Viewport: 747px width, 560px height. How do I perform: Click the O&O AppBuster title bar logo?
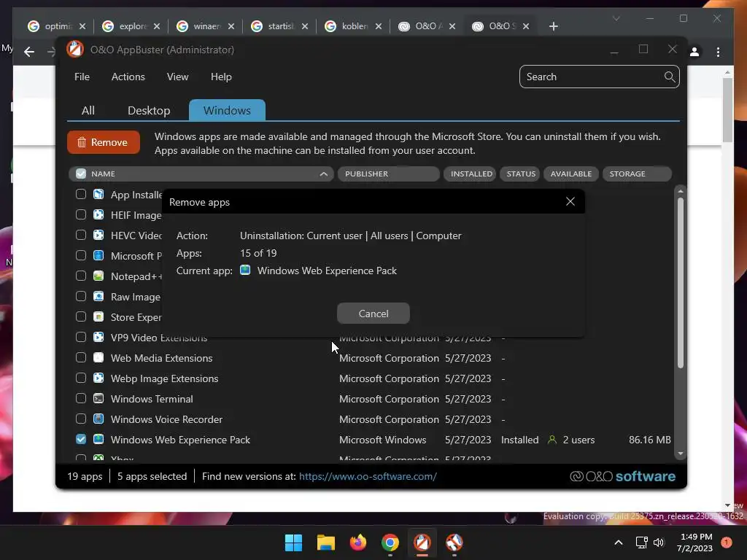pos(75,50)
